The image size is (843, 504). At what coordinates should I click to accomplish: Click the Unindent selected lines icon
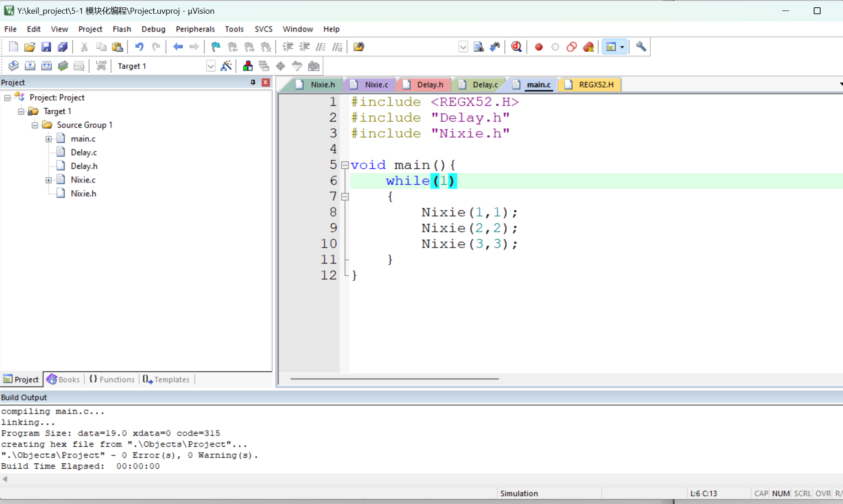(304, 47)
